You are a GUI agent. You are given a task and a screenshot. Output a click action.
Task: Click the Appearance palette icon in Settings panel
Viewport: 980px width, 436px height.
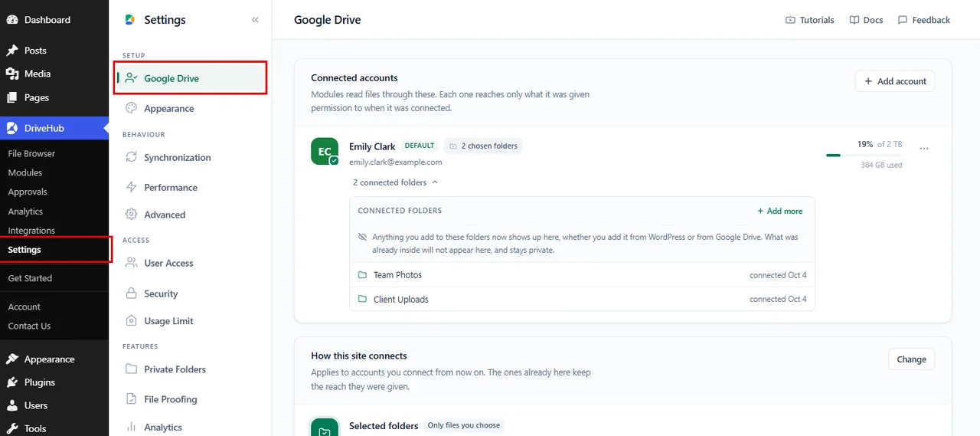tap(131, 108)
